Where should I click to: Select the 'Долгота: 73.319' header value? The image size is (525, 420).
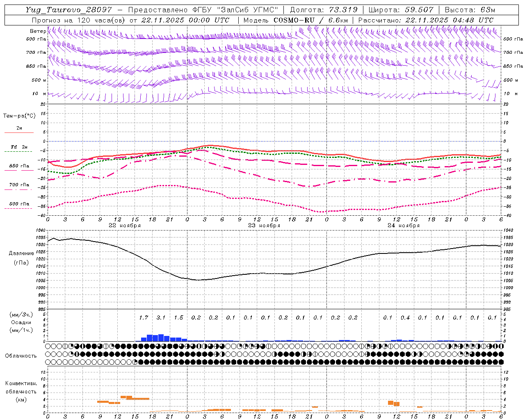[324, 10]
